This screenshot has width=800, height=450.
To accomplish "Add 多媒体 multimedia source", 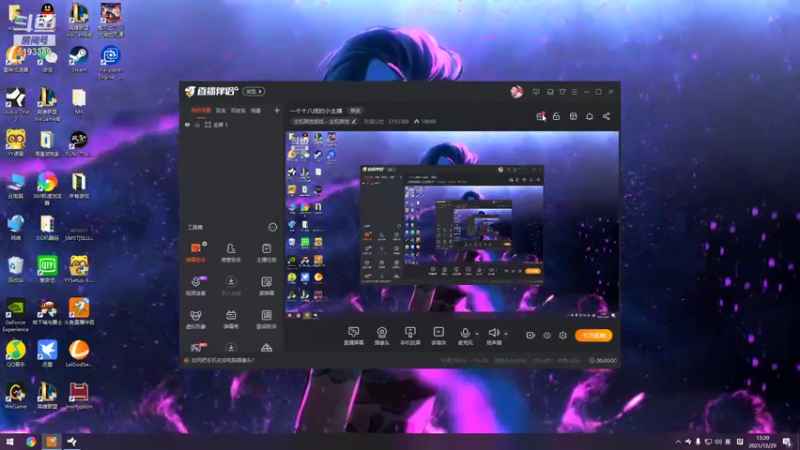I will coord(438,336).
